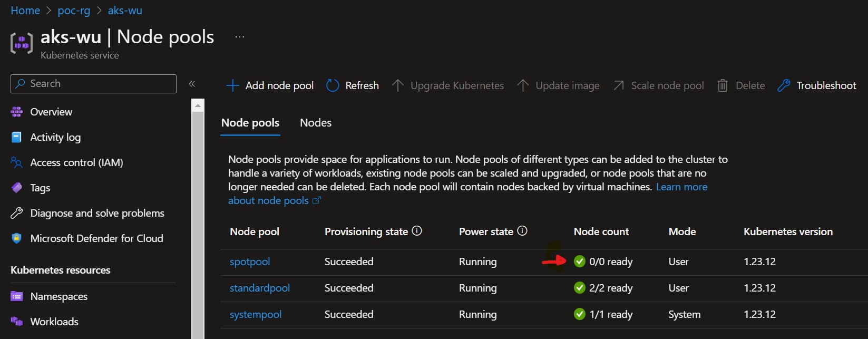
Task: Click the Scale node pool diagonal arrow icon
Action: (x=619, y=85)
